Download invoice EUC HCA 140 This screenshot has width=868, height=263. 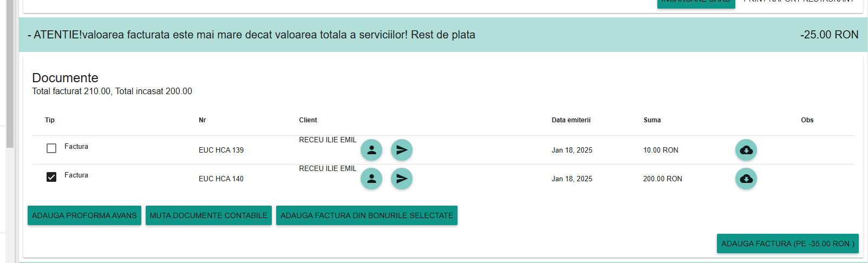tap(746, 179)
